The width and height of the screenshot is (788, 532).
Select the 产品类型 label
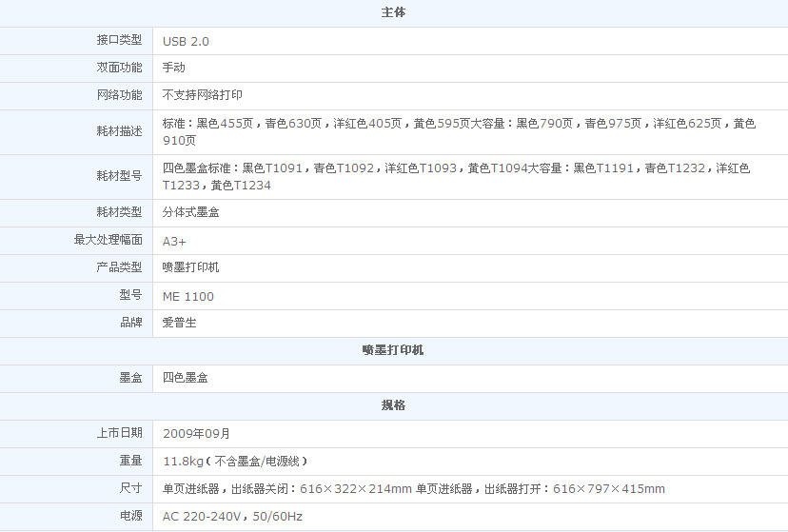coord(119,267)
